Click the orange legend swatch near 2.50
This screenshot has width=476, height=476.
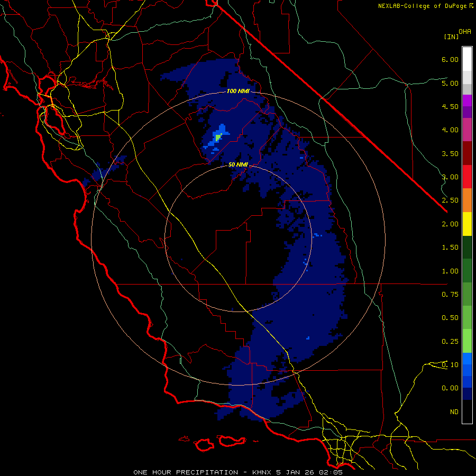(x=467, y=200)
